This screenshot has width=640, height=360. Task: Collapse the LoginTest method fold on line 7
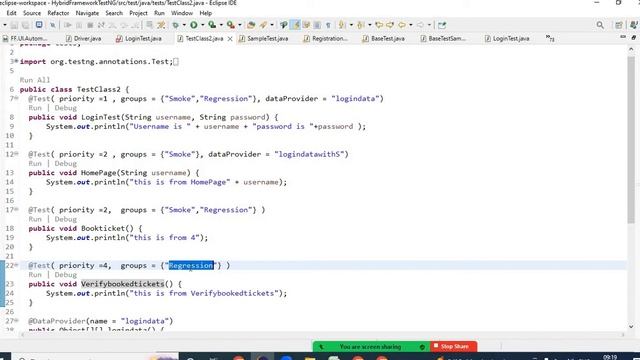pos(16,98)
